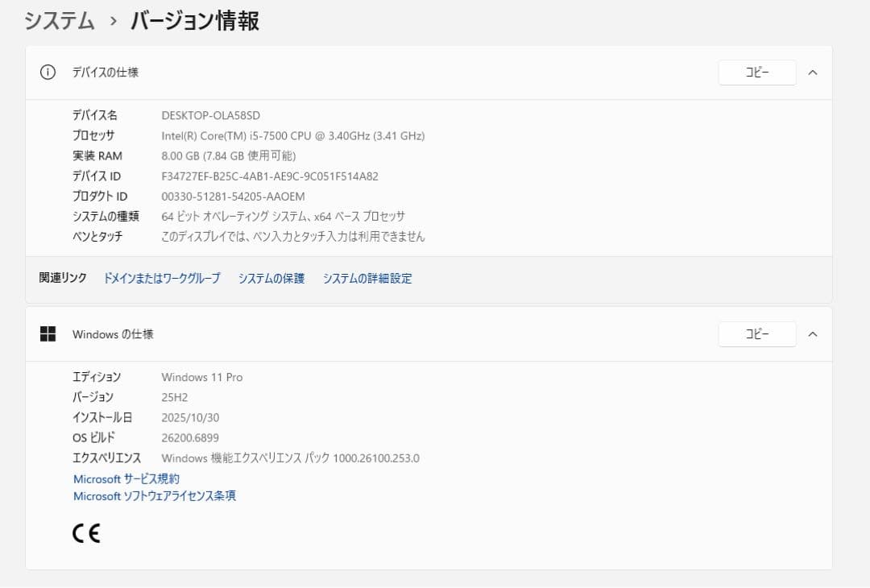The image size is (870, 588).
Task: Click the Windows logo icon beside Windows の仕様
Action: click(48, 333)
